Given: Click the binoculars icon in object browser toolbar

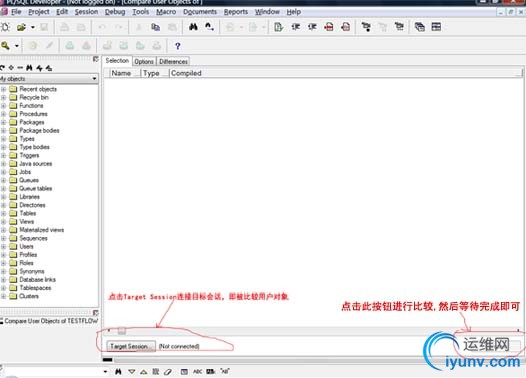Looking at the screenshot, I should pyautogui.click(x=30, y=68).
